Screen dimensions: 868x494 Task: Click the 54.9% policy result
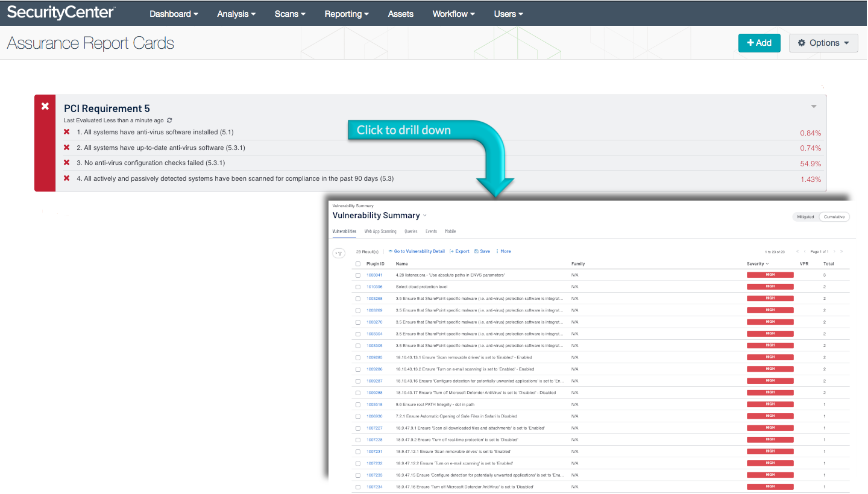810,164
